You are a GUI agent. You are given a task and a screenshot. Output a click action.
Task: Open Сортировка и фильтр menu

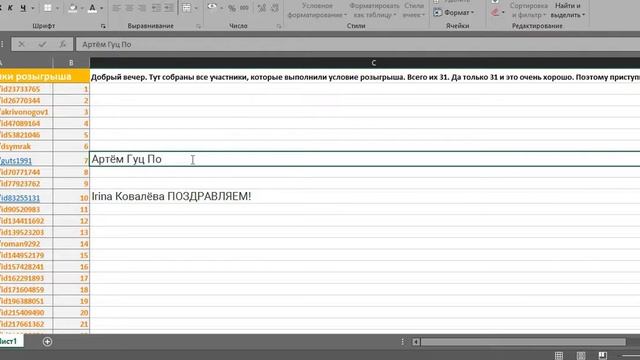[529, 10]
